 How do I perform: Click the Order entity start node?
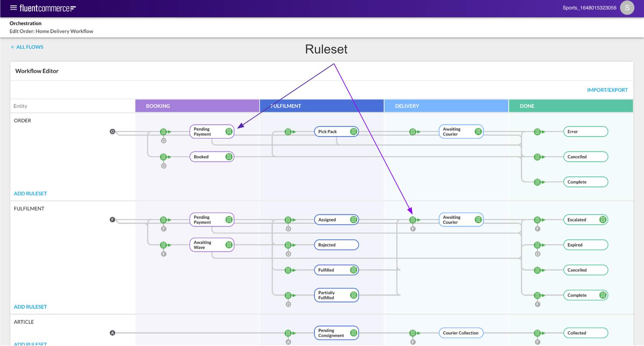coord(112,131)
